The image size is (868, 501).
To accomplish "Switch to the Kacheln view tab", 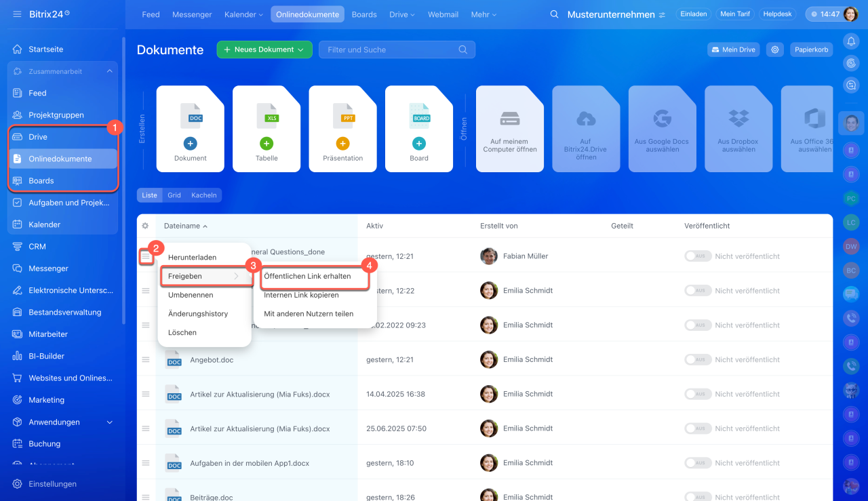I will (x=203, y=195).
